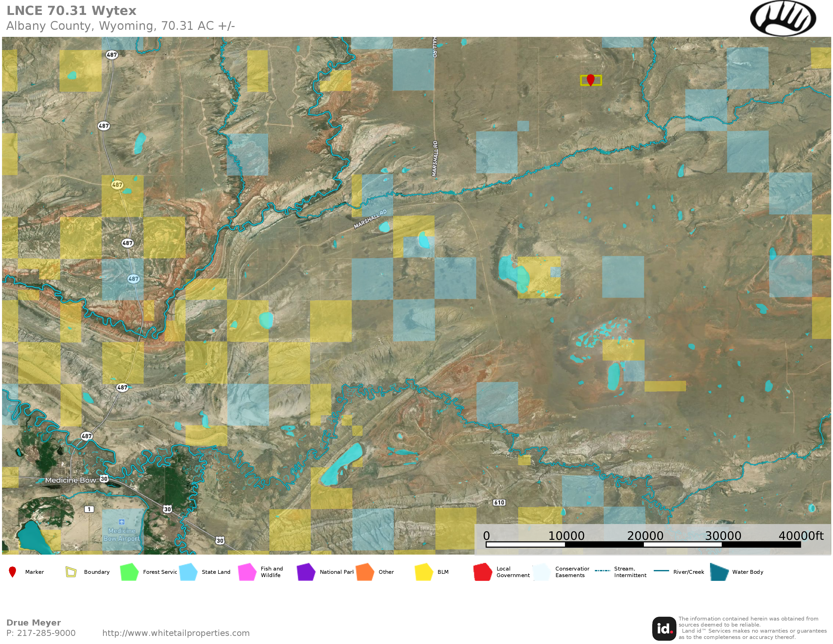The image size is (833, 644).
Task: Click the green Forest Service legend swatch
Action: coord(129,572)
